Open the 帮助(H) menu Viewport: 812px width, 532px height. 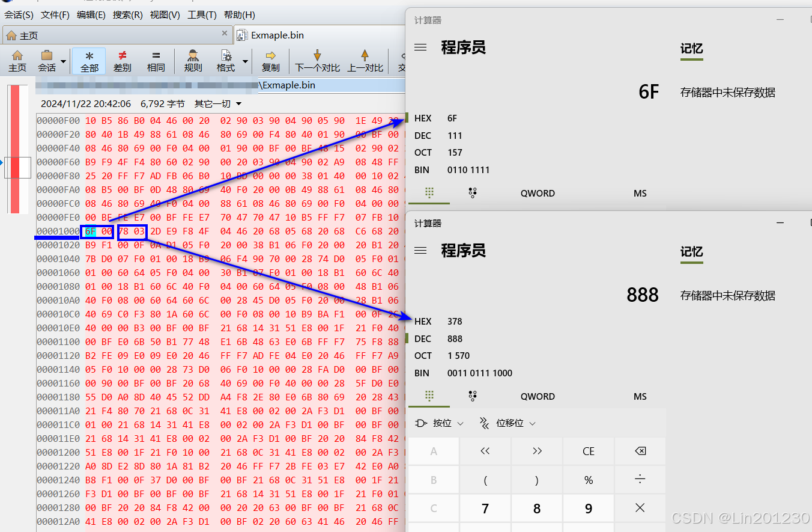pos(239,14)
